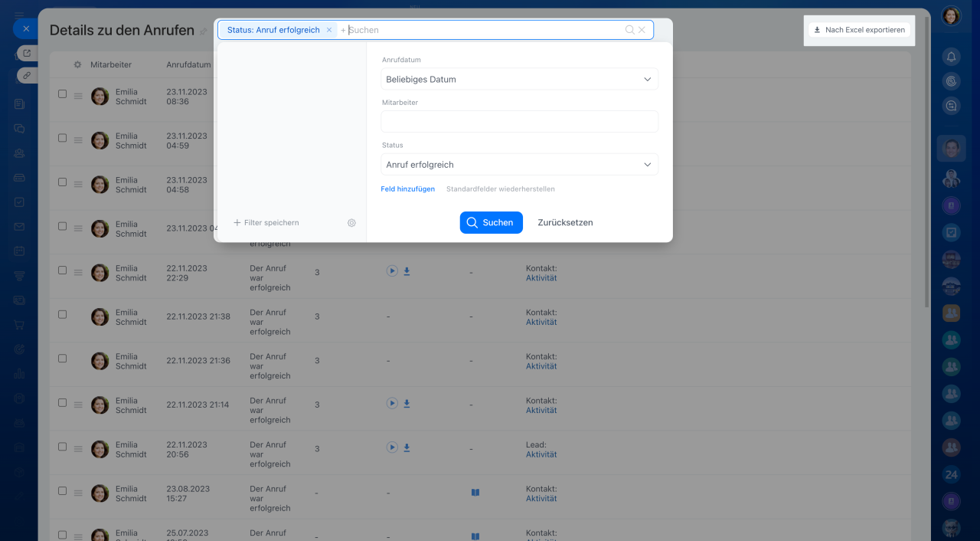This screenshot has height=541, width=980.
Task: Open Aktivität link for the 23.08.2023 call
Action: coord(541,499)
